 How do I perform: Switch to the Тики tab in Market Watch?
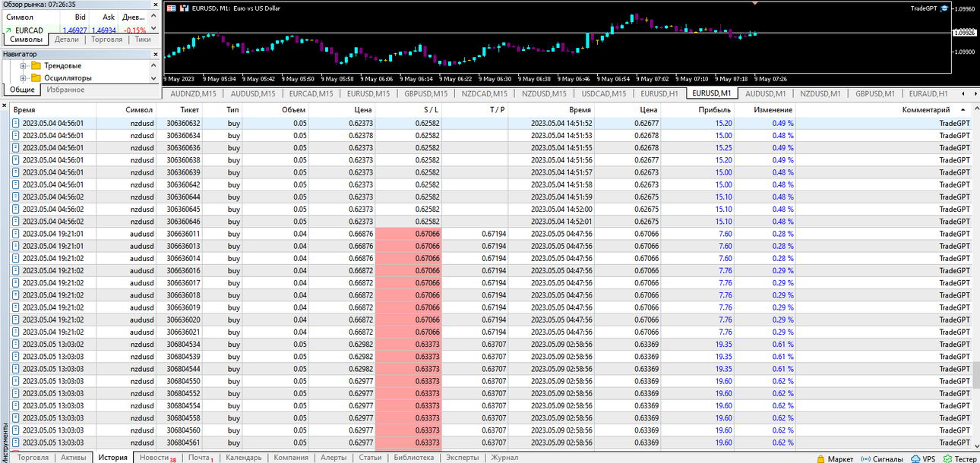pos(142,39)
